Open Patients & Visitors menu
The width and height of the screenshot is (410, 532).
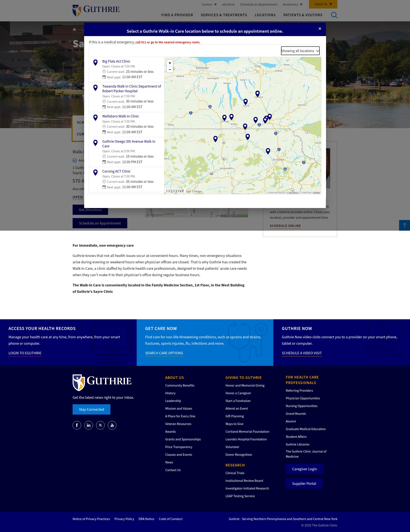click(303, 15)
